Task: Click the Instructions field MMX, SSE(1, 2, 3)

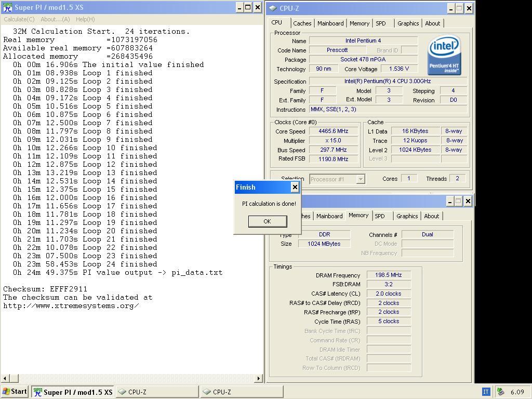Action: (388, 109)
